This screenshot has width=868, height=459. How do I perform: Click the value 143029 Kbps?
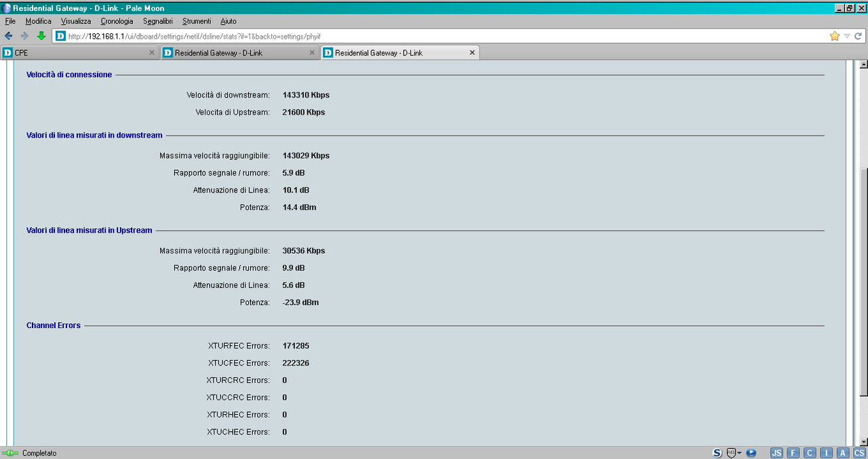306,155
